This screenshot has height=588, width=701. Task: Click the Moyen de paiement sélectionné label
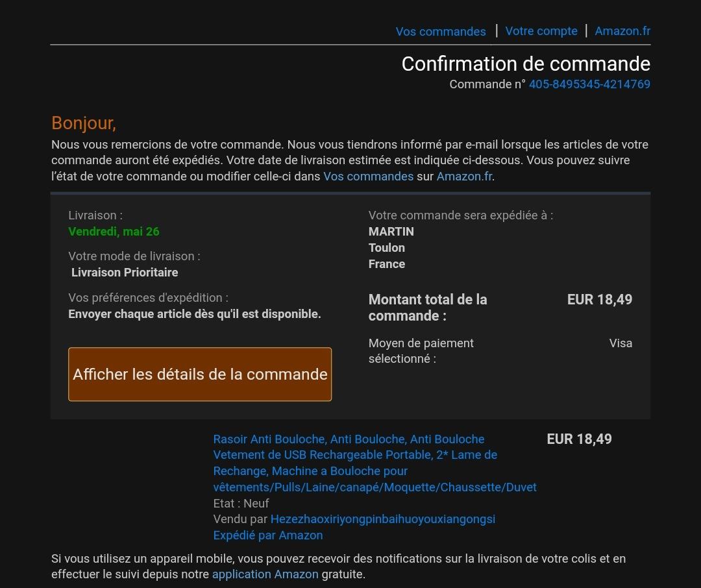tap(421, 351)
